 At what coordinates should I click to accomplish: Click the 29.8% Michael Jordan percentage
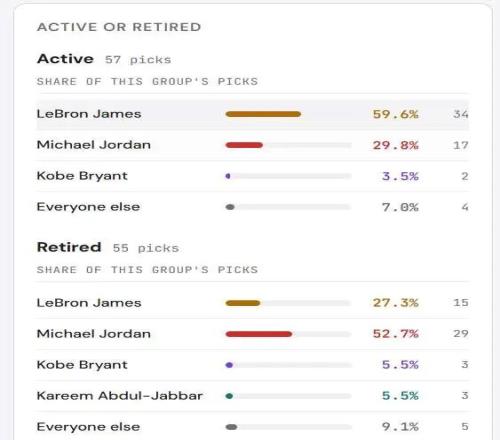(395, 145)
